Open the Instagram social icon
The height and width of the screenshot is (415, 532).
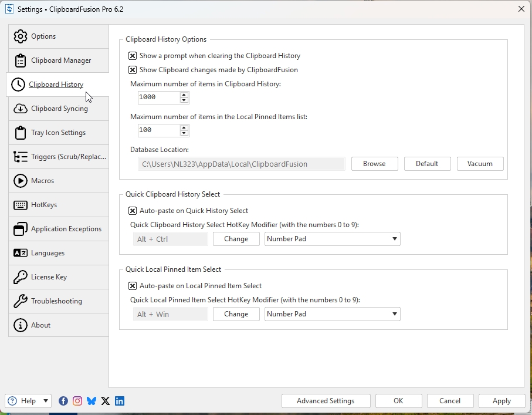point(77,401)
